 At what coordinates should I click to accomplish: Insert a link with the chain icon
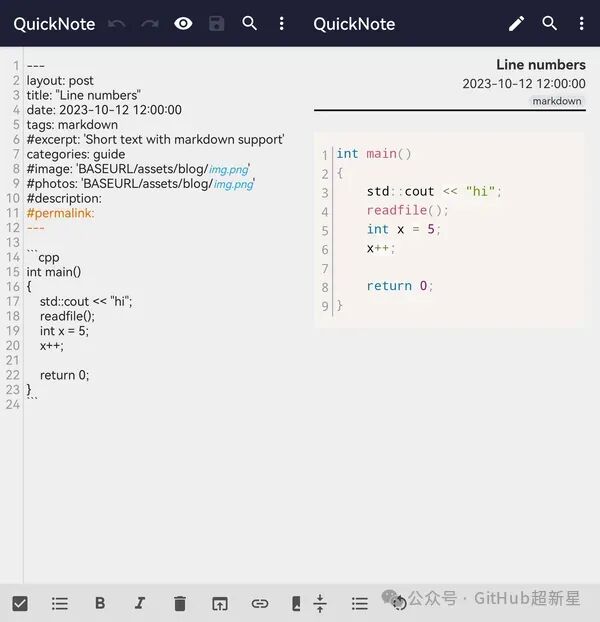click(260, 604)
